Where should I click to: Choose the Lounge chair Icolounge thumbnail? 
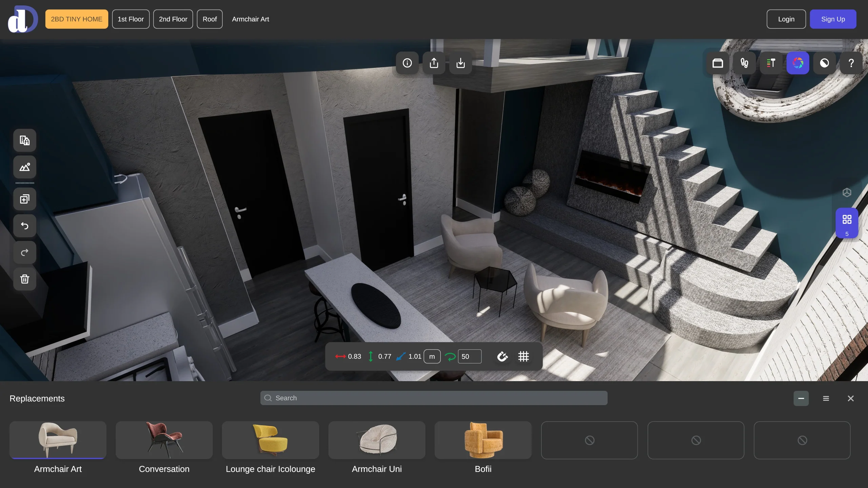270,440
